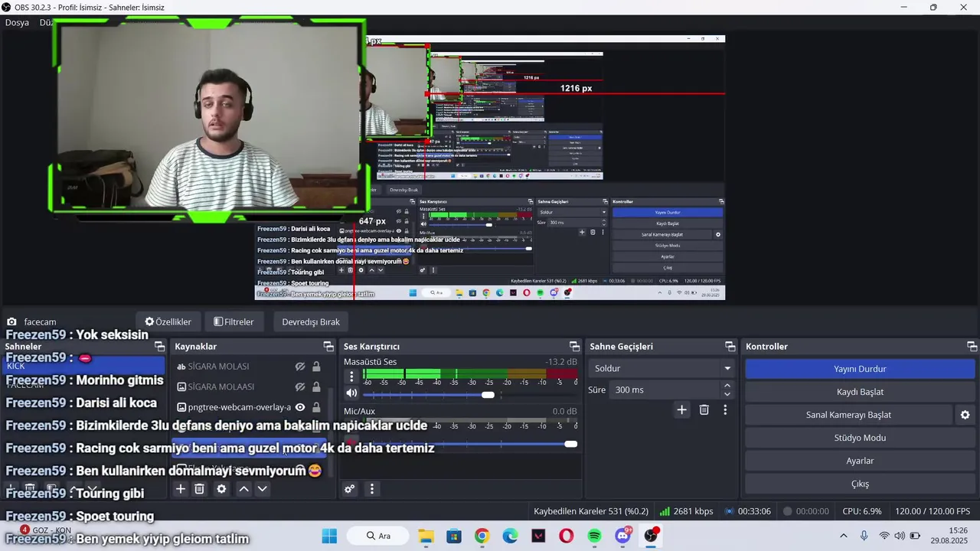Viewport: 980px width, 551px height.
Task: Move selected source down
Action: 262,489
